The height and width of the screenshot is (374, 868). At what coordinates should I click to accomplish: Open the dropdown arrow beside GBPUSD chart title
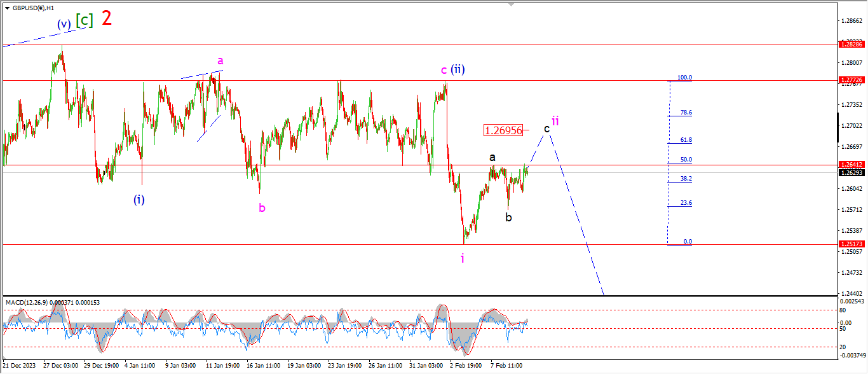[7, 8]
